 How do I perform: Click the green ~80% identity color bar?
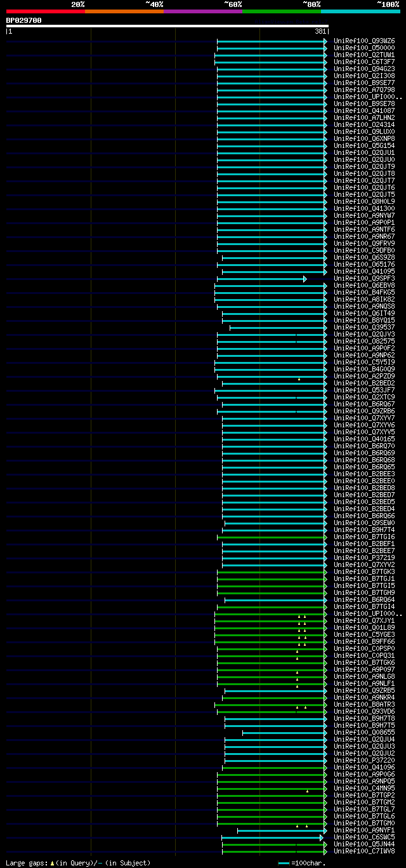(281, 11)
